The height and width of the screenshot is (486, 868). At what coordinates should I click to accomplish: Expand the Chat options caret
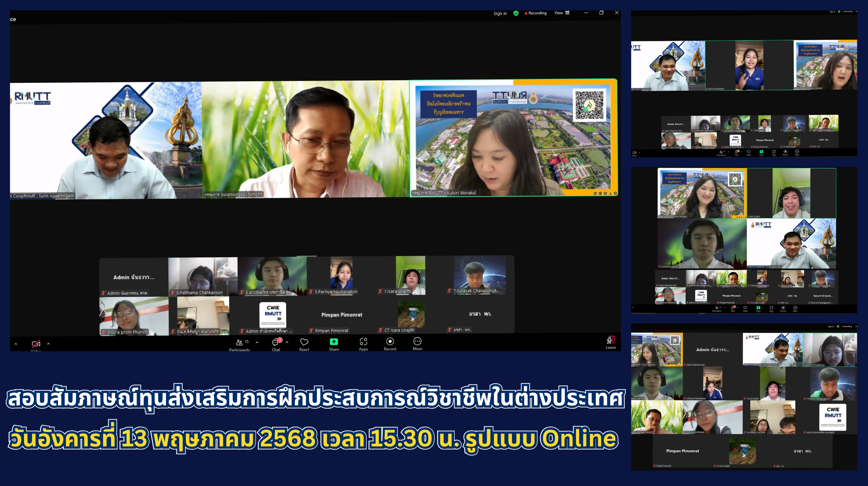point(287,342)
